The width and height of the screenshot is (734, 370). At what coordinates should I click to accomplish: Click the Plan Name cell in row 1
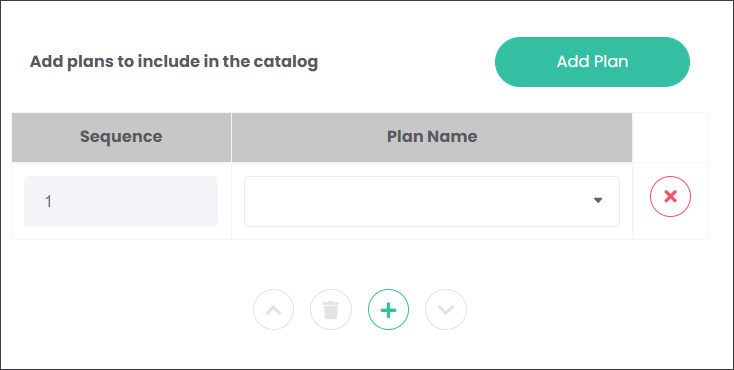432,201
